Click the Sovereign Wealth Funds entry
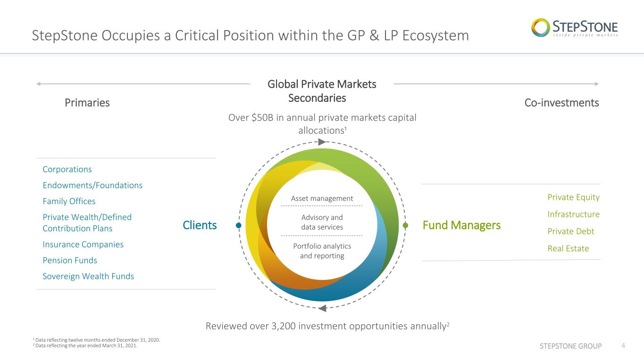 (88, 276)
